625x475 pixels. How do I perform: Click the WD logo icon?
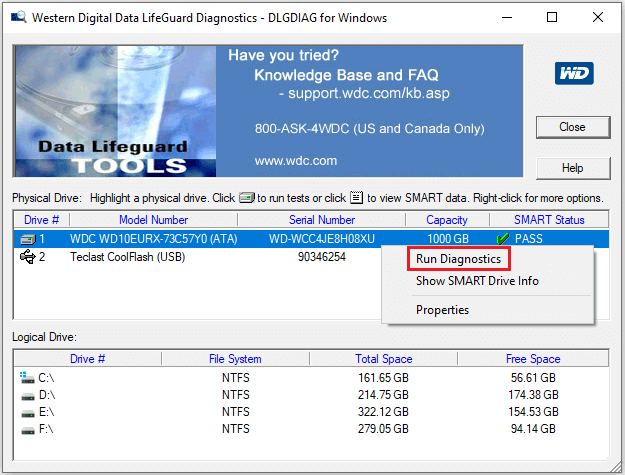[x=574, y=74]
